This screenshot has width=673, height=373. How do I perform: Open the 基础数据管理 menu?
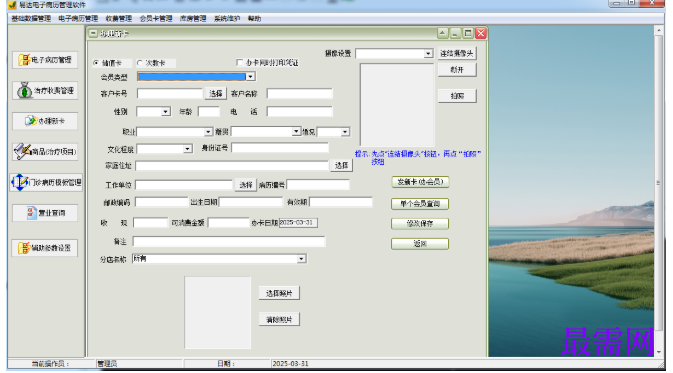[x=31, y=18]
